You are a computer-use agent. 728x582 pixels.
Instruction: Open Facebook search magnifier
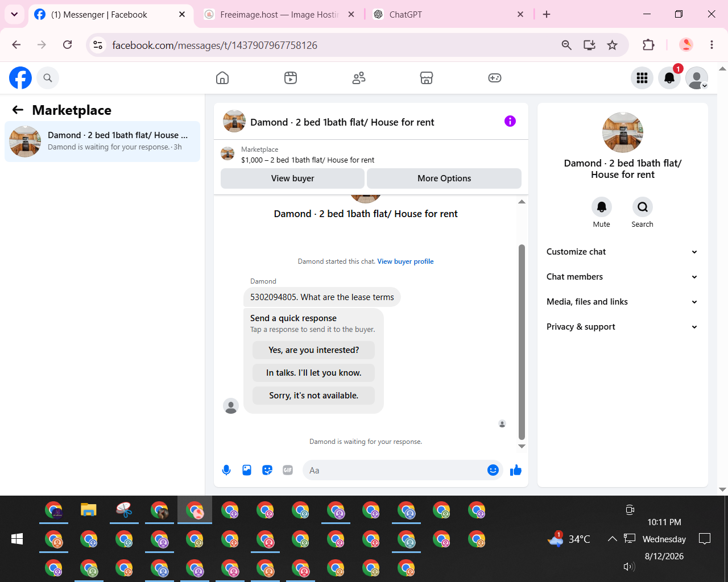(x=48, y=78)
